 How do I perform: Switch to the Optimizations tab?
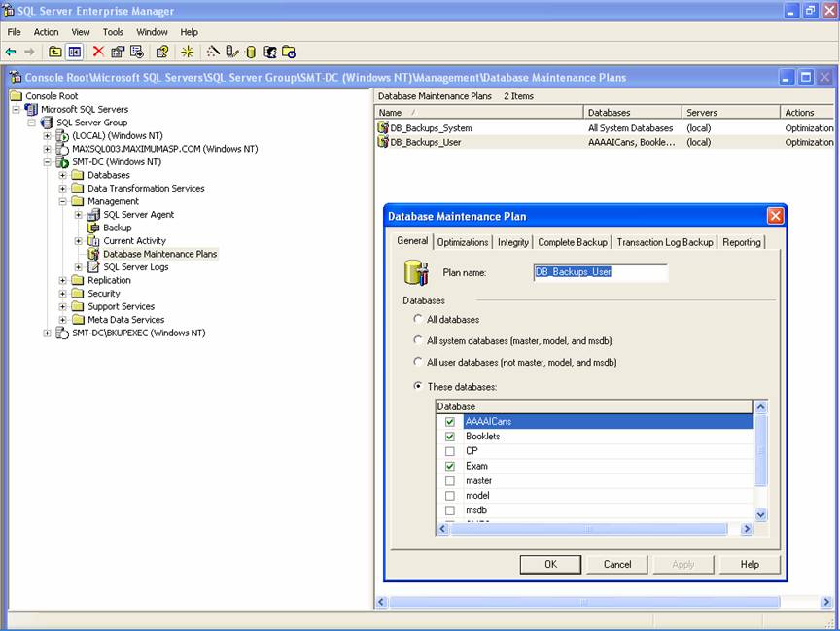[463, 242]
